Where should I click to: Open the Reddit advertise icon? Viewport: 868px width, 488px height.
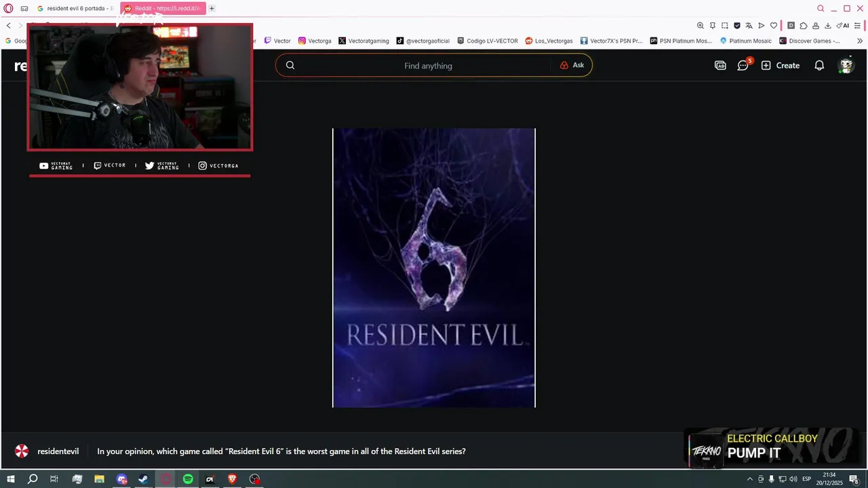[720, 66]
